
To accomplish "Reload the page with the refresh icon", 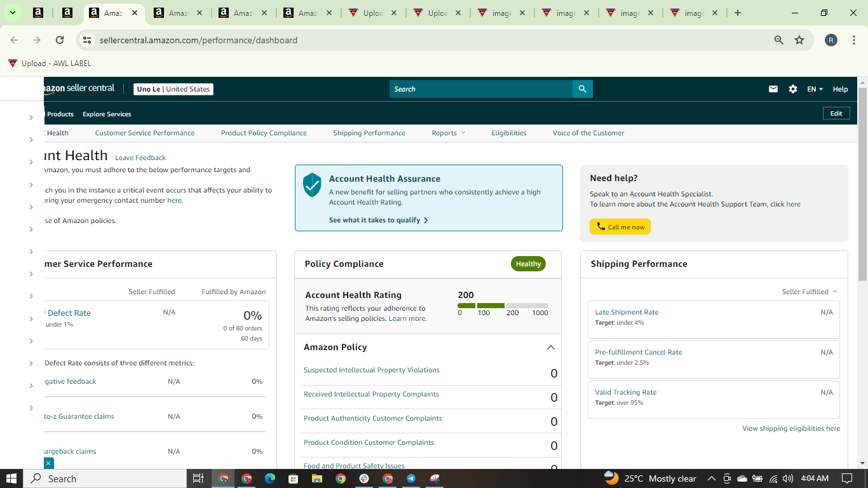I will [60, 40].
